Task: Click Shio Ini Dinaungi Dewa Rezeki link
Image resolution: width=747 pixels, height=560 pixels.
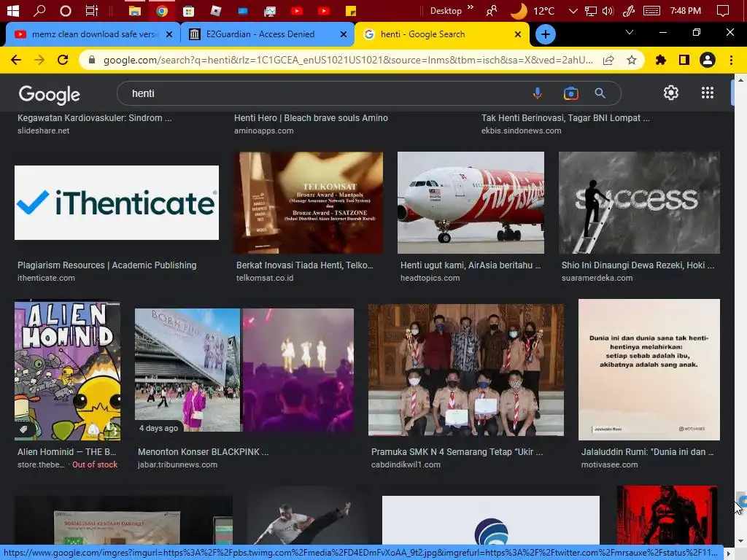Action: click(638, 265)
